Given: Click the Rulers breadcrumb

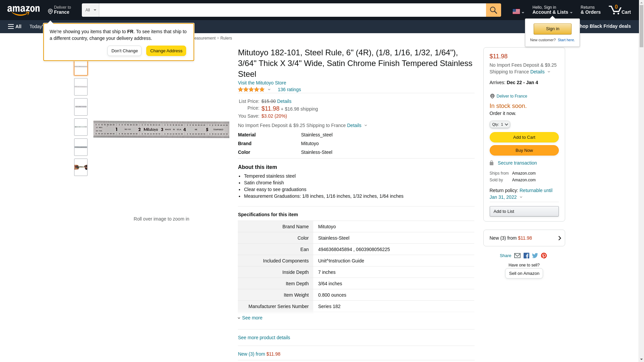Looking at the screenshot, I should 226,38.
